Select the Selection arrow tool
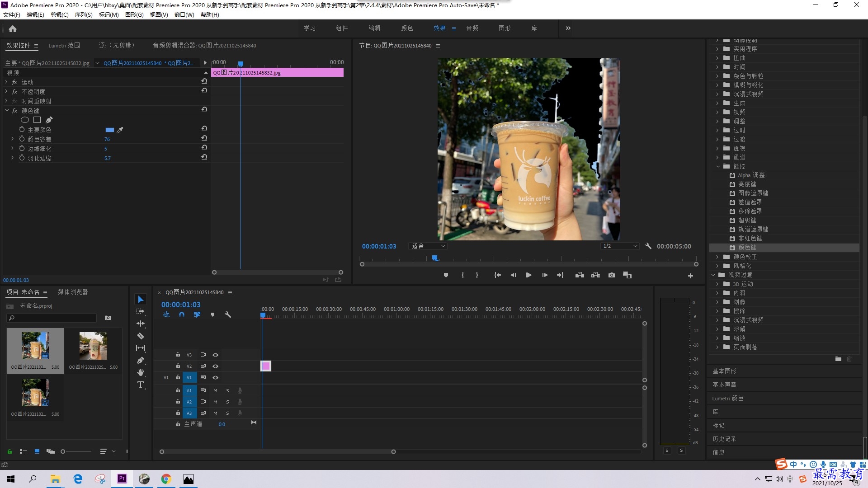The width and height of the screenshot is (868, 488). click(141, 300)
